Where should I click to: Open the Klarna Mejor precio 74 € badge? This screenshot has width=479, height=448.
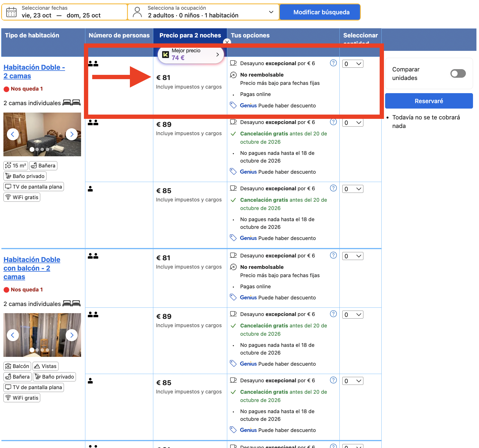[x=191, y=54]
